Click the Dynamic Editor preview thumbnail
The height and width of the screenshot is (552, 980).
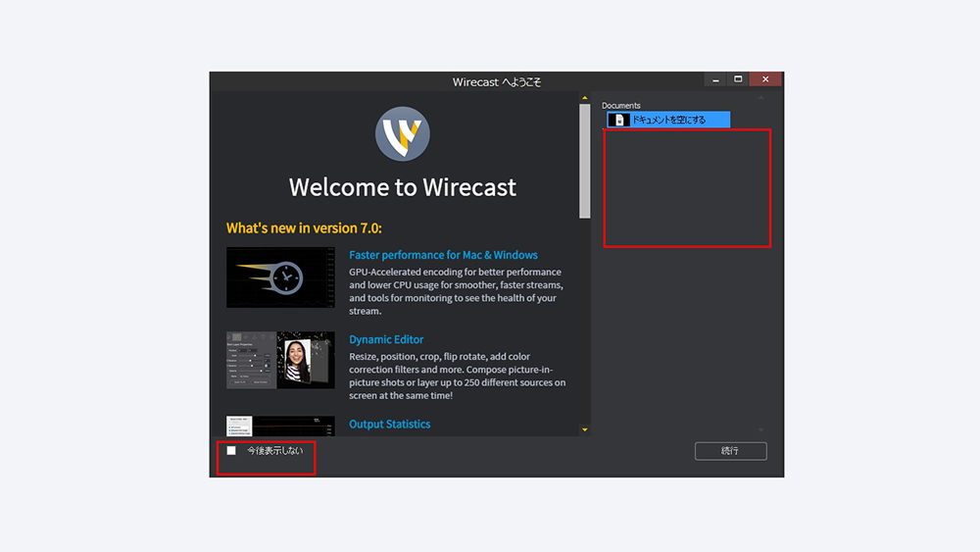pyautogui.click(x=280, y=360)
